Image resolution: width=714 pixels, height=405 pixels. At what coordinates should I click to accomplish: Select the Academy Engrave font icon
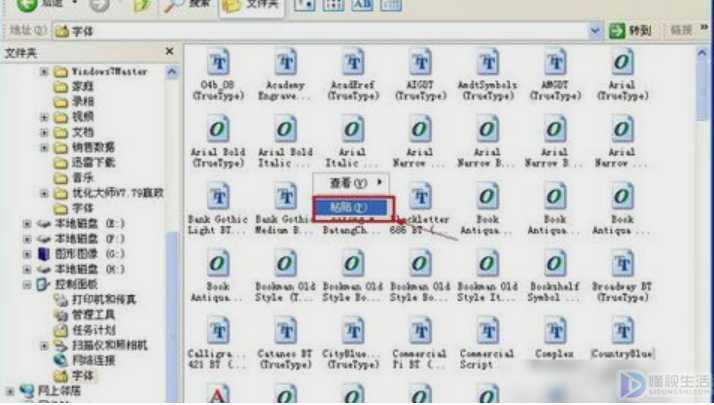click(x=286, y=62)
